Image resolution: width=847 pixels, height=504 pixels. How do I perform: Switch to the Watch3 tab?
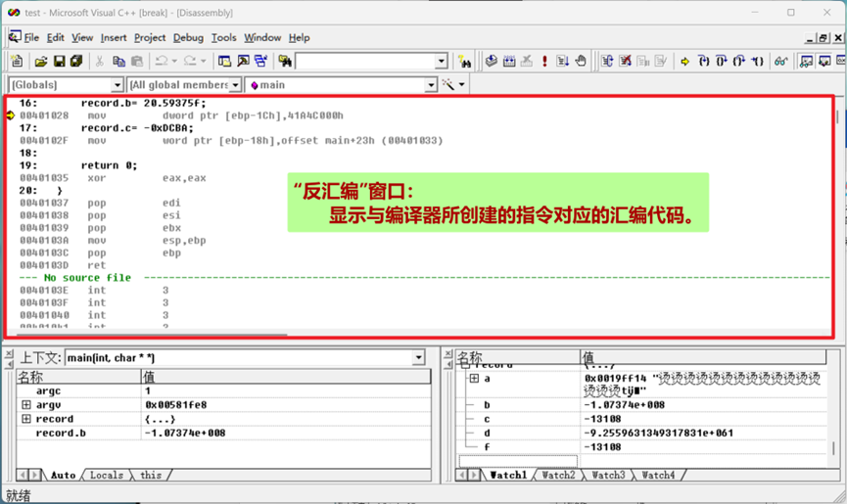pyautogui.click(x=608, y=475)
